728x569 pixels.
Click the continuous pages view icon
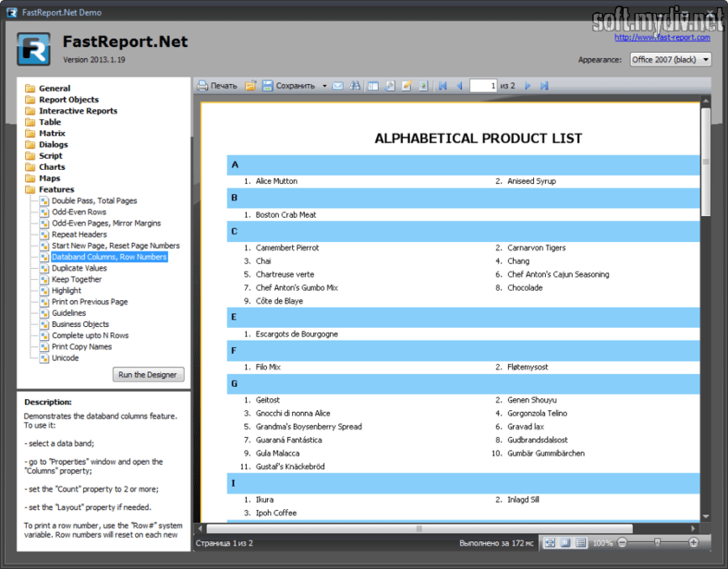(x=581, y=542)
